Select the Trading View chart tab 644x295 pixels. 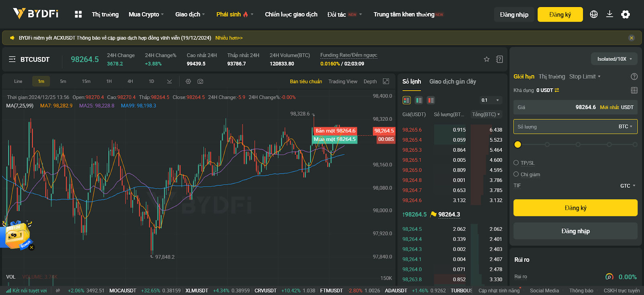click(343, 81)
